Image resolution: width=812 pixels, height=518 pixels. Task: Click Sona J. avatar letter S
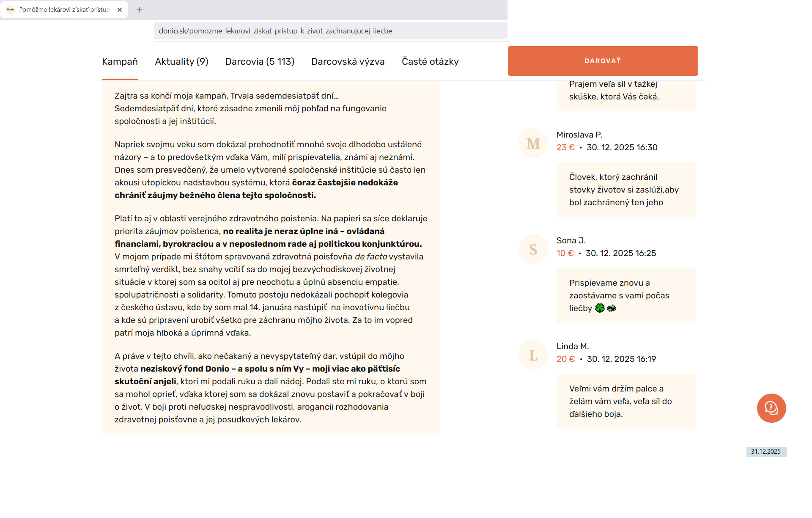click(x=533, y=249)
